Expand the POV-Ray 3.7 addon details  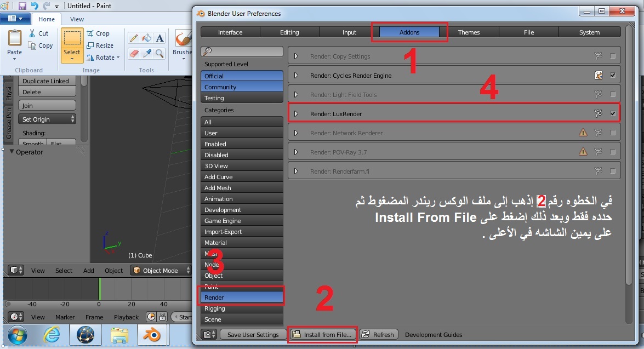point(296,152)
